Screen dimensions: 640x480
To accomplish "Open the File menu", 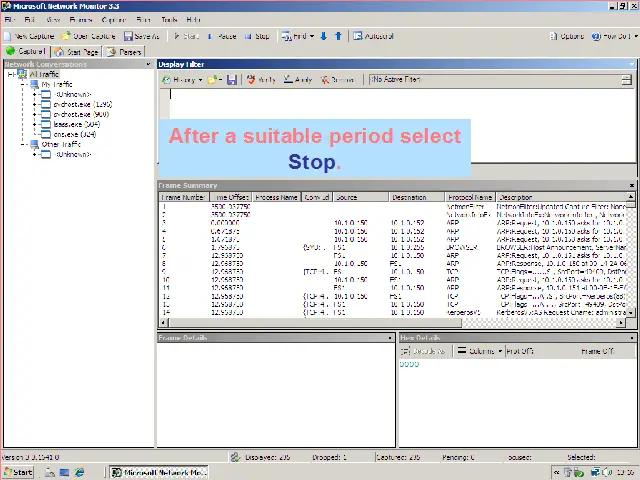I will pyautogui.click(x=10, y=20).
